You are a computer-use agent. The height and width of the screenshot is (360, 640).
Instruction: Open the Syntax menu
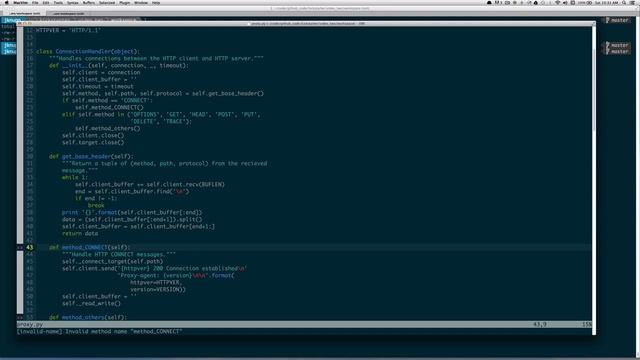point(73,2)
